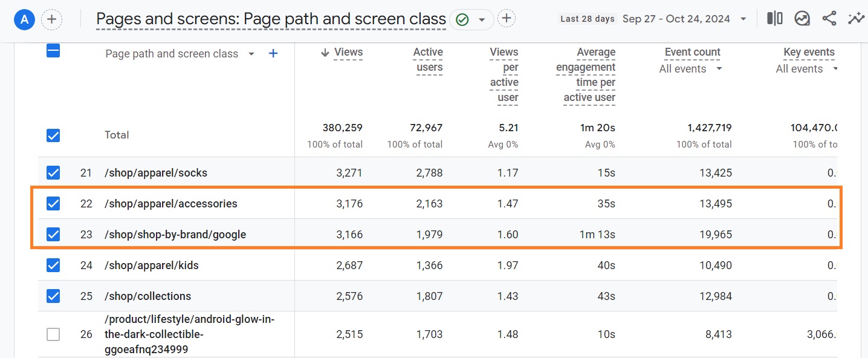This screenshot has height=358, width=868.
Task: Enable the checkbox for the android-glow-in-the-dark product row
Action: tap(53, 334)
